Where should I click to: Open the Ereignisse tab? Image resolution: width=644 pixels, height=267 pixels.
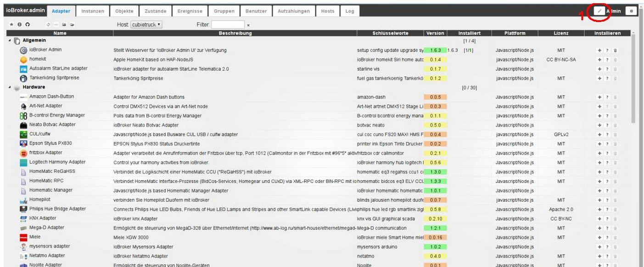point(190,11)
